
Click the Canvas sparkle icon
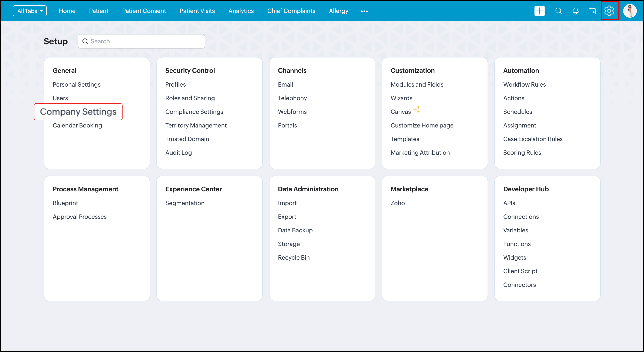pos(417,109)
